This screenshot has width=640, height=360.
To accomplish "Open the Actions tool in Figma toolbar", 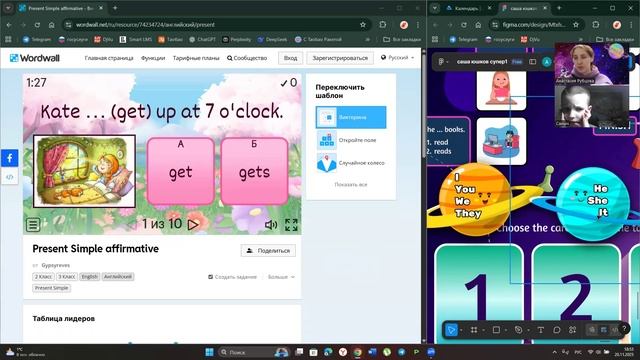I will pos(572,330).
